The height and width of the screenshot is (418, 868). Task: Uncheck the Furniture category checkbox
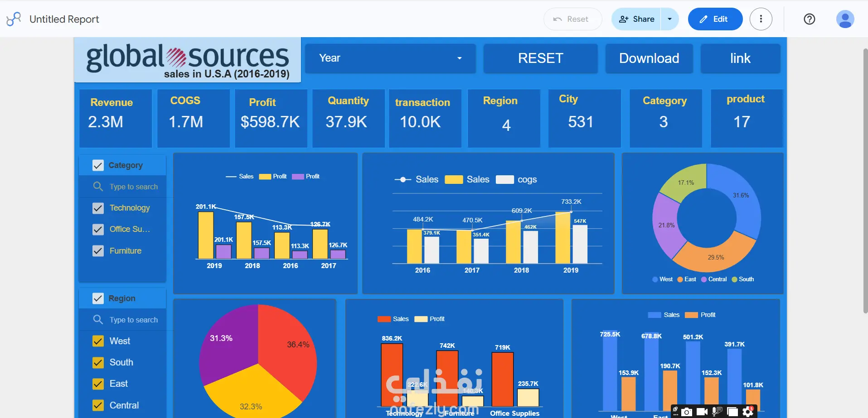(98, 251)
